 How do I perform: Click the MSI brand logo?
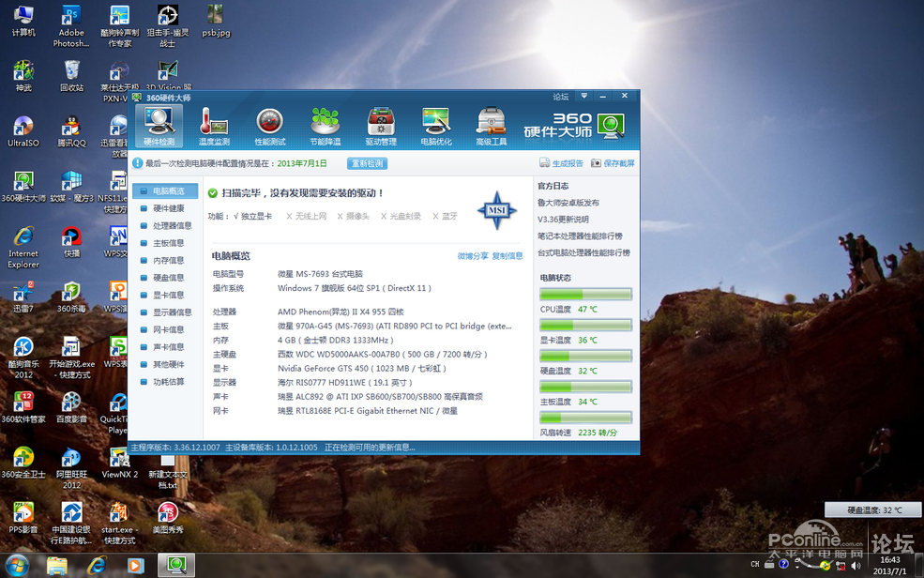click(497, 210)
